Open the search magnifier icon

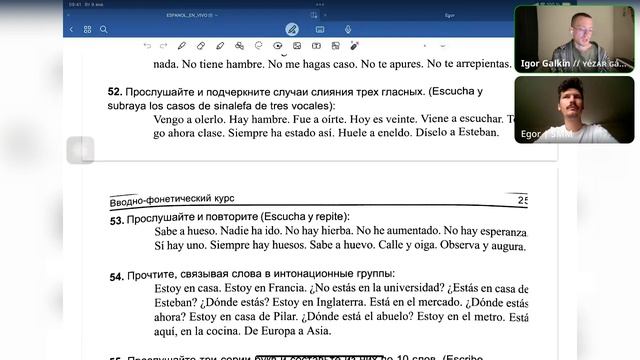pos(104,29)
